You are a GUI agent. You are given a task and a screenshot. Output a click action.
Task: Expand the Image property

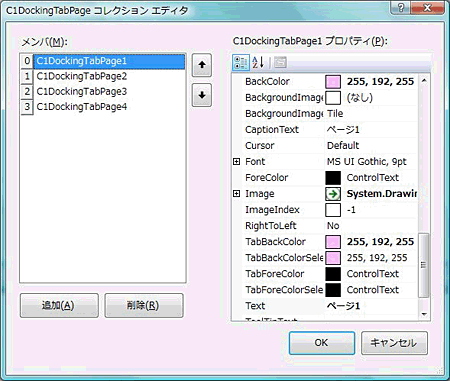pos(236,194)
